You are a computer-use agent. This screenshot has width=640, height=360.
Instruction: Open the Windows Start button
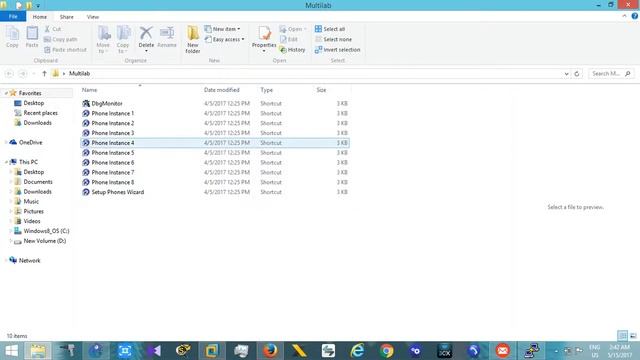click(11, 351)
